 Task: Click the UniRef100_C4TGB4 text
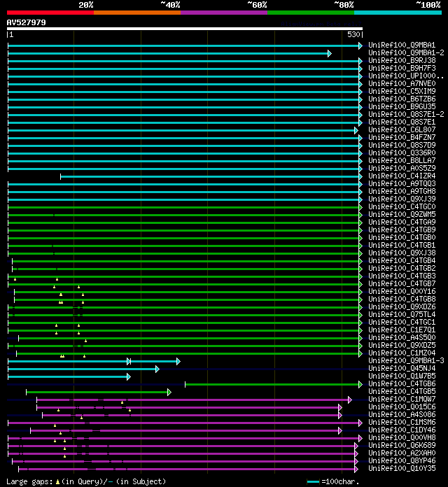[x=402, y=260]
